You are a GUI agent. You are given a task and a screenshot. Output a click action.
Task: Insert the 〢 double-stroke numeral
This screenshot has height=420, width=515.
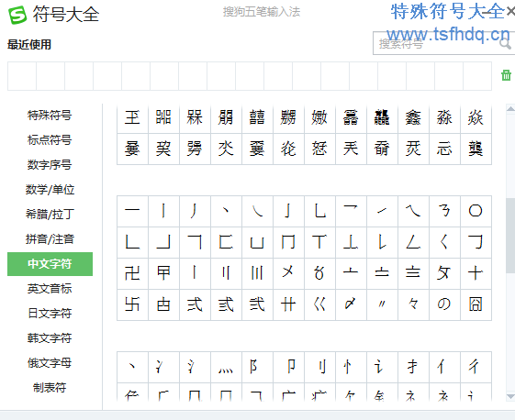click(226, 273)
